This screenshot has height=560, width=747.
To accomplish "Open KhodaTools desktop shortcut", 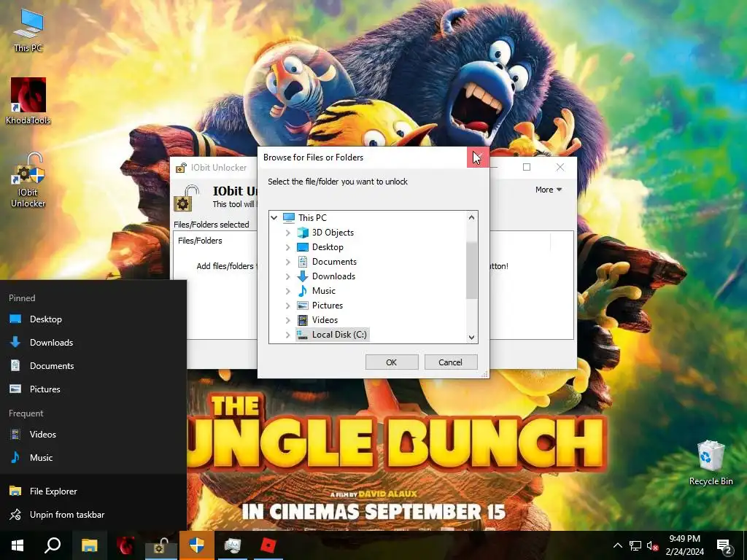I will coord(28,101).
